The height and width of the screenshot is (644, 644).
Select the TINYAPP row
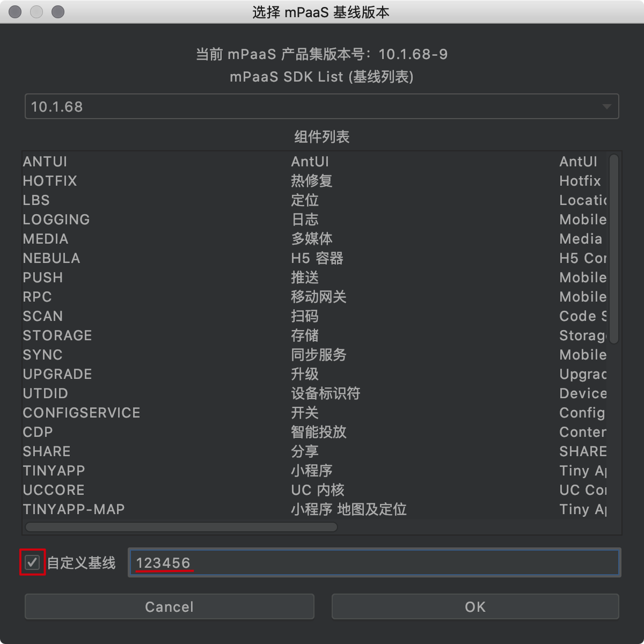(314, 471)
